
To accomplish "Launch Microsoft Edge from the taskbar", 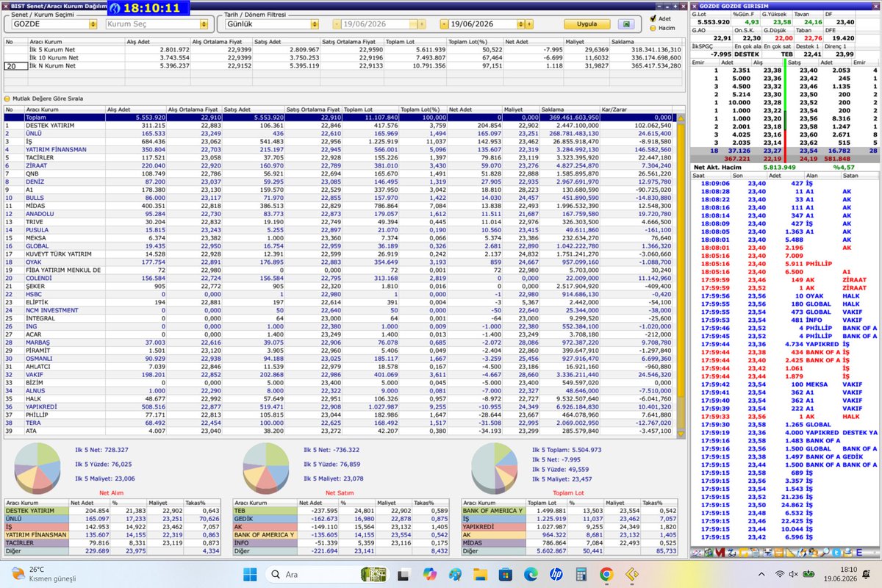I will (x=530, y=574).
